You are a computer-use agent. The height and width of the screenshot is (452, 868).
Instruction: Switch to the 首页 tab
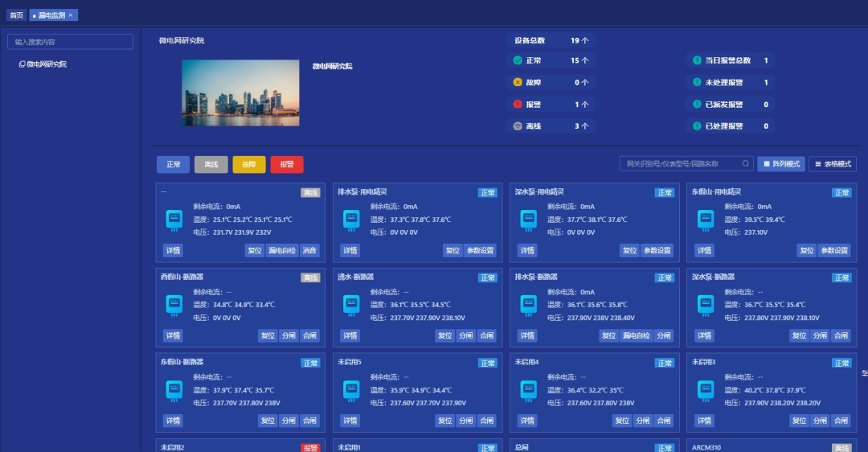point(17,15)
